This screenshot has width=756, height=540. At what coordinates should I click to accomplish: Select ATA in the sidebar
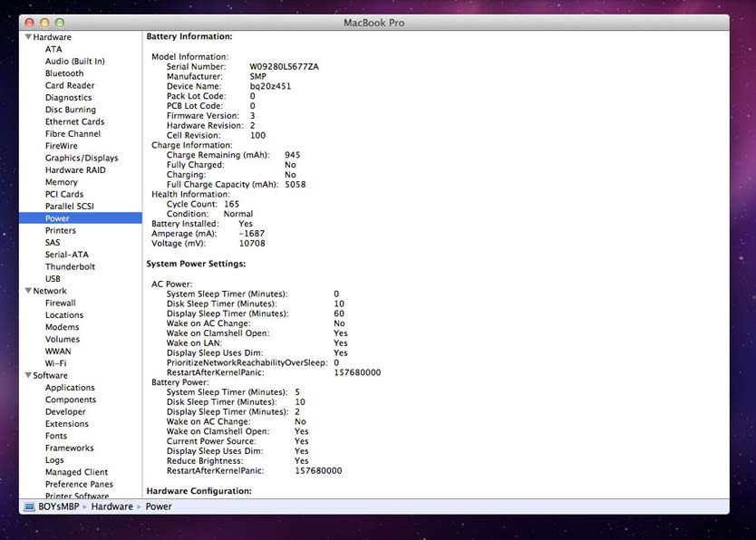(53, 49)
